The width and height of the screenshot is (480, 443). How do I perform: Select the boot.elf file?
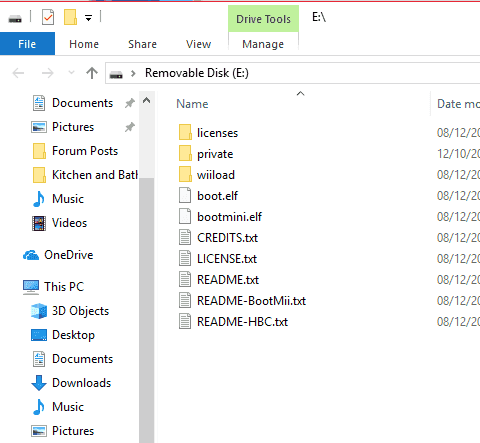coord(217,196)
